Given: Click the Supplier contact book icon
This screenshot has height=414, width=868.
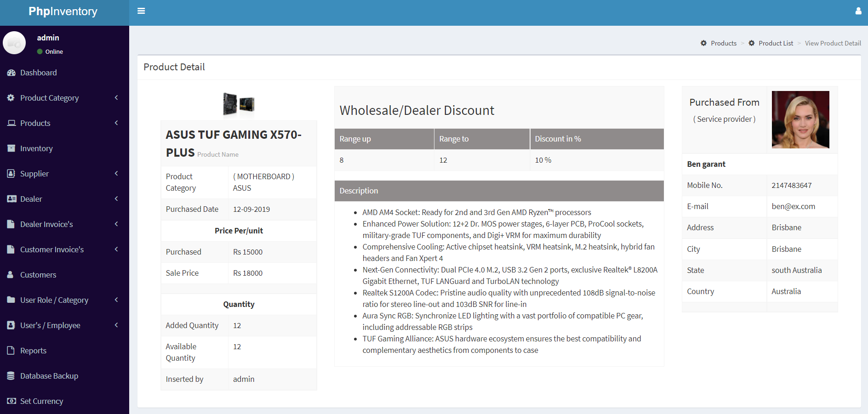Looking at the screenshot, I should [11, 174].
